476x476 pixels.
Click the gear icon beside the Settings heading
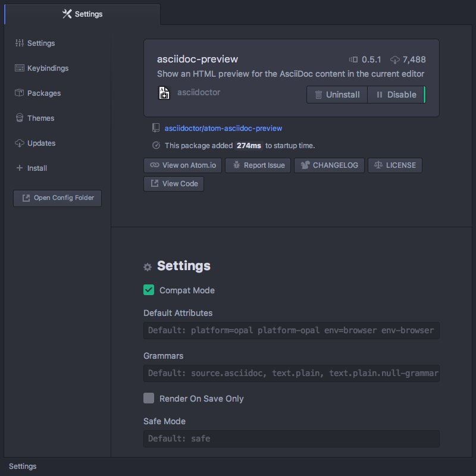tap(147, 267)
